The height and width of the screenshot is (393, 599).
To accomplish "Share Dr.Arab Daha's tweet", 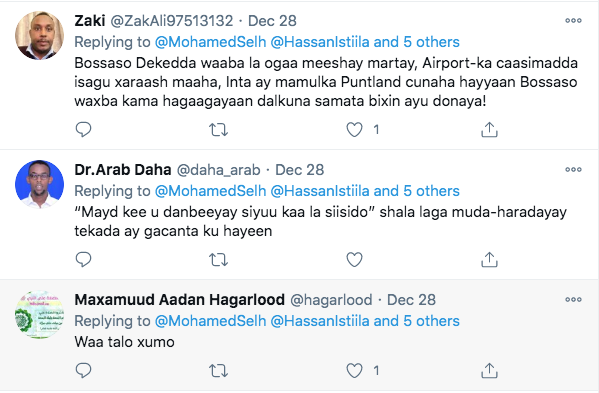I will (489, 260).
